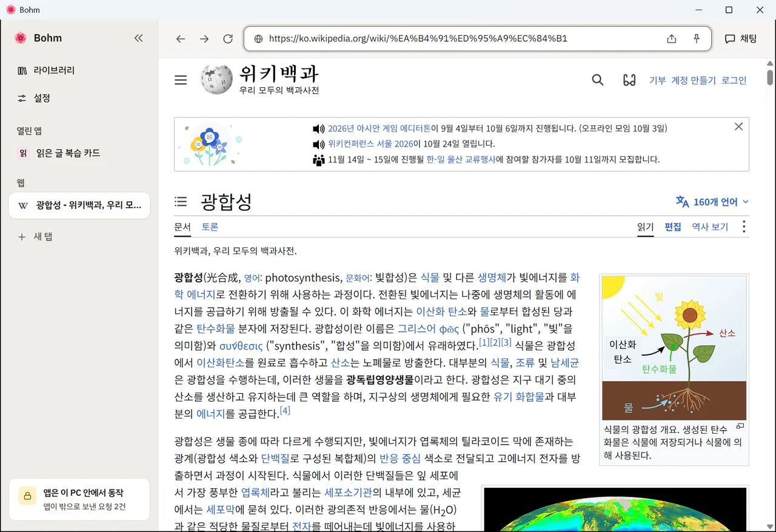Image resolution: width=776 pixels, height=532 pixels.
Task: Go back to the previous page
Action: pos(181,39)
